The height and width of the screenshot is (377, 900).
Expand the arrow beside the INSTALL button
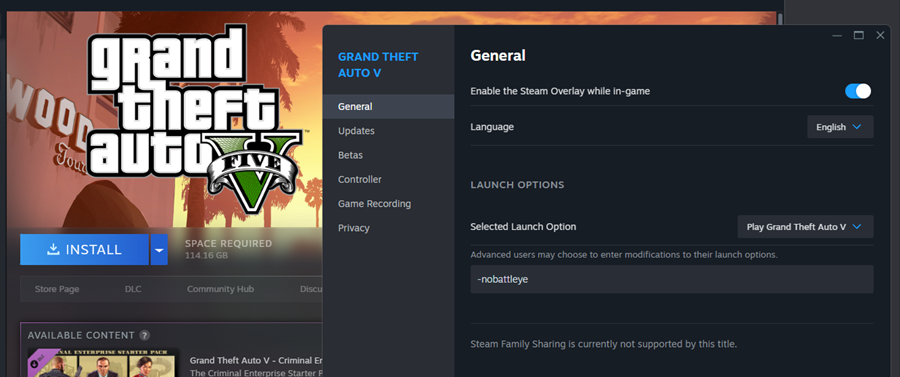click(x=159, y=250)
